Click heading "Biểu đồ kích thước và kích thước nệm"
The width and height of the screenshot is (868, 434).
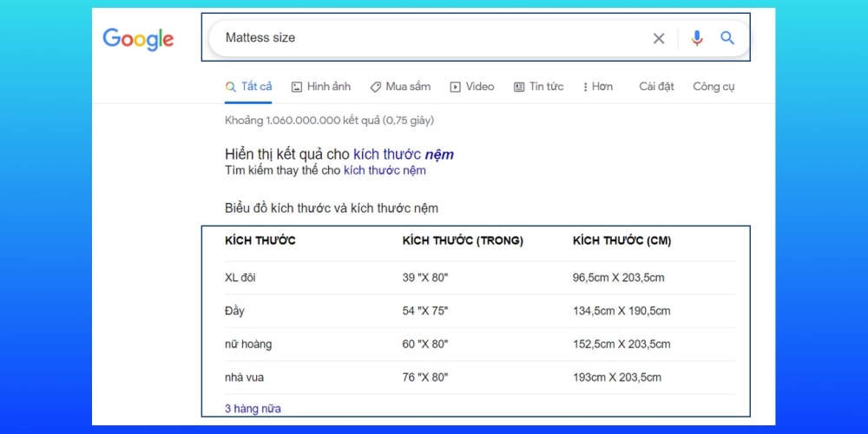pos(332,208)
